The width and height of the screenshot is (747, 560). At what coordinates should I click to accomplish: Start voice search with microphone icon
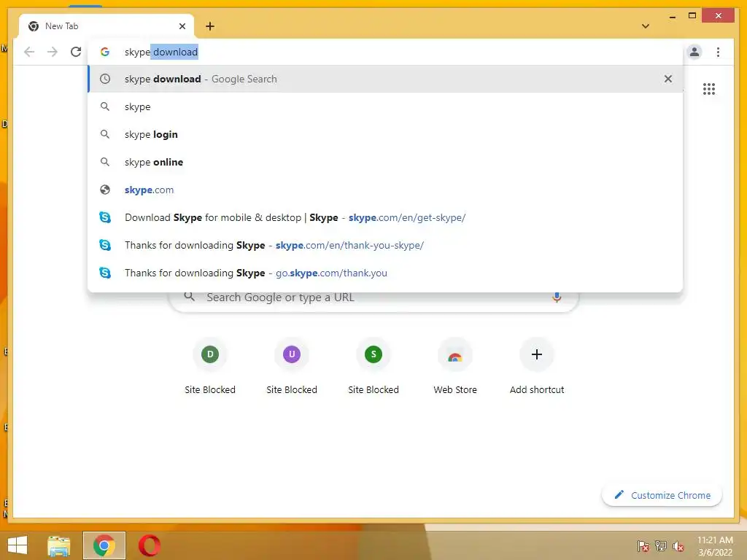[557, 297]
